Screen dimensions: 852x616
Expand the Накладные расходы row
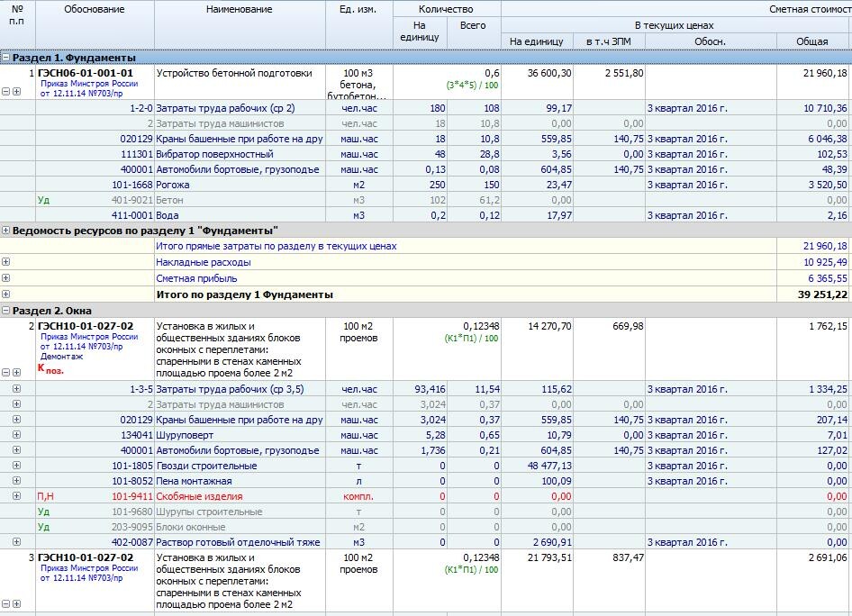click(6, 262)
